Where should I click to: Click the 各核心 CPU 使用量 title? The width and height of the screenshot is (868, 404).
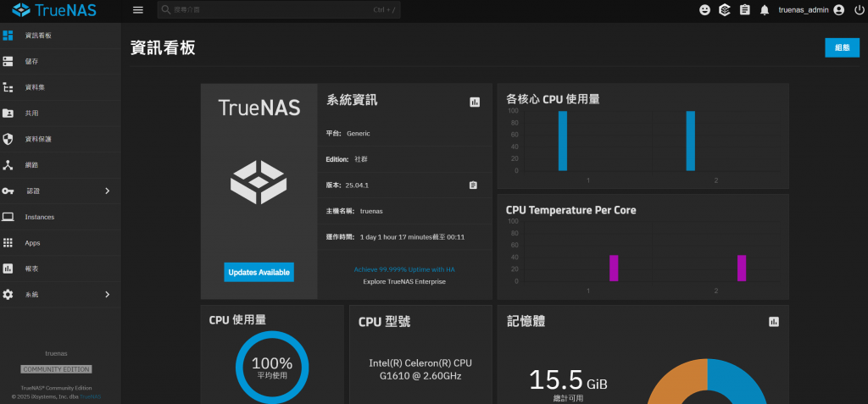[553, 100]
